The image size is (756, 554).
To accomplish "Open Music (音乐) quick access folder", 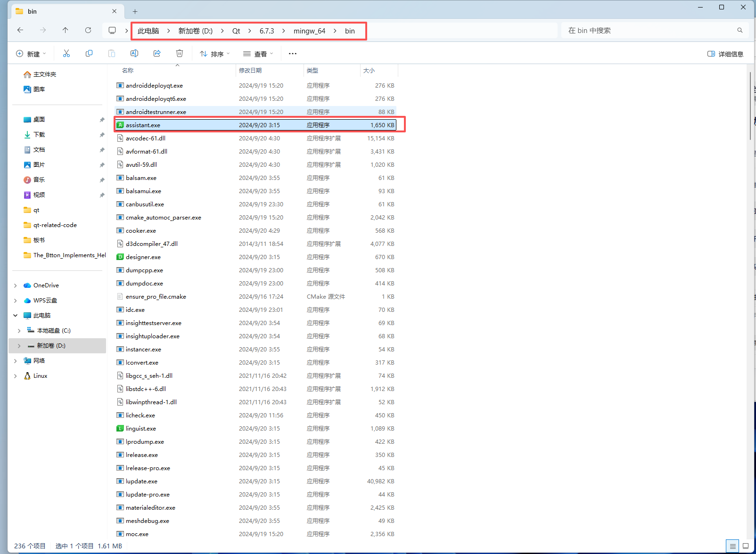I will (34, 180).
